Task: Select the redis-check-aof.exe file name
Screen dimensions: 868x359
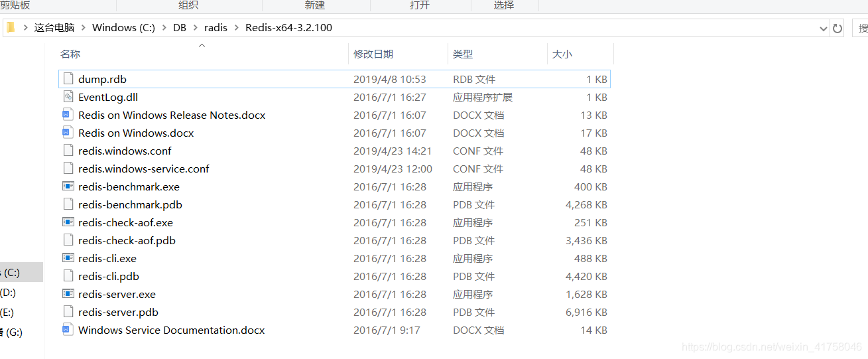Action: (125, 222)
